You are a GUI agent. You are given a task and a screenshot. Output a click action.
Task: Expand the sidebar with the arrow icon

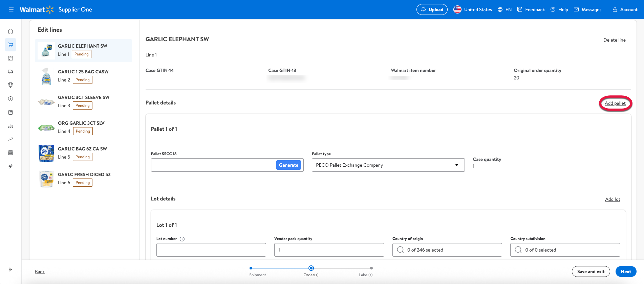[10, 269]
